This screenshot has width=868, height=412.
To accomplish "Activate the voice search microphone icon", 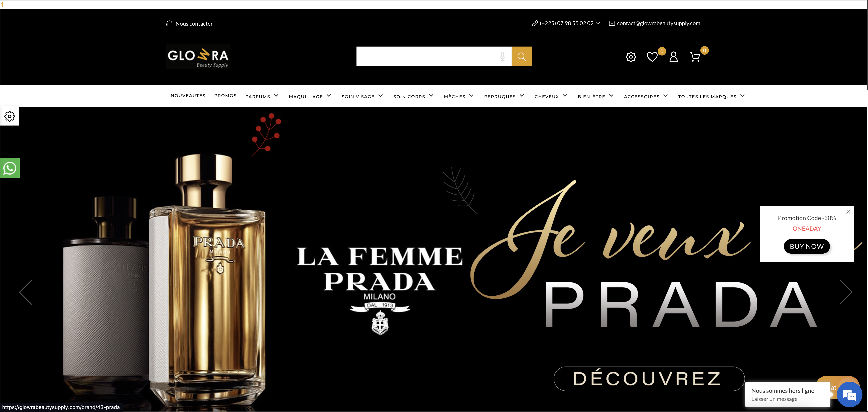I will coord(502,56).
